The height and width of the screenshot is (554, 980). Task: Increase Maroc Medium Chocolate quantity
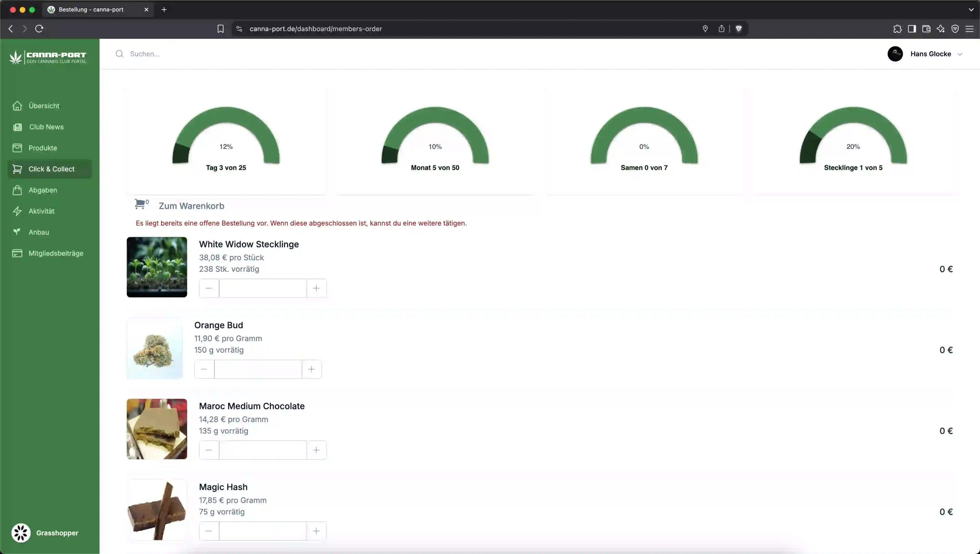coord(316,450)
